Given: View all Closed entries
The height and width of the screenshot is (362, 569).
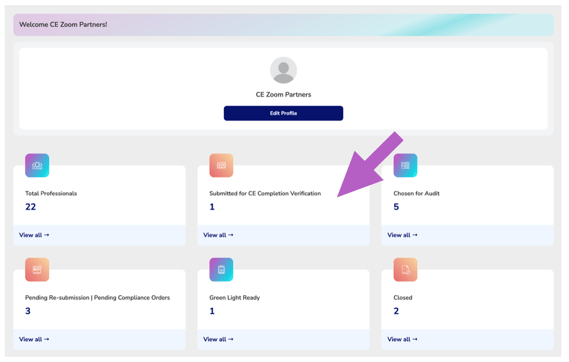Looking at the screenshot, I should [402, 339].
